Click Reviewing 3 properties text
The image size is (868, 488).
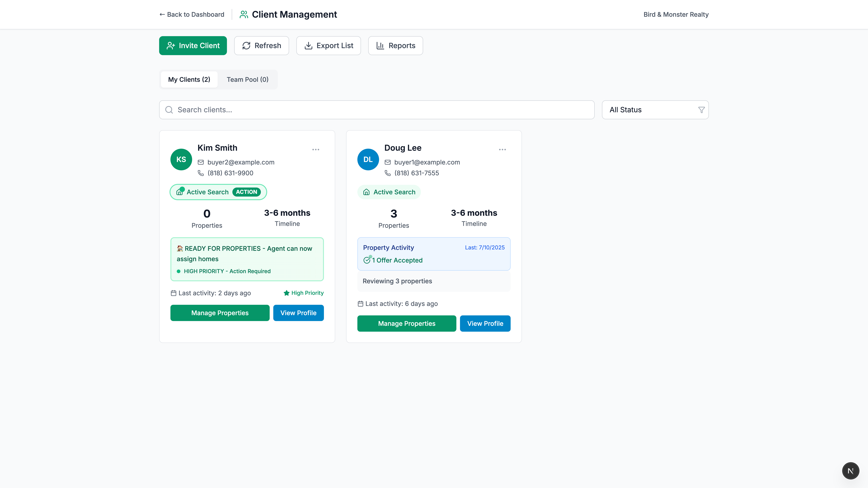[x=397, y=281]
